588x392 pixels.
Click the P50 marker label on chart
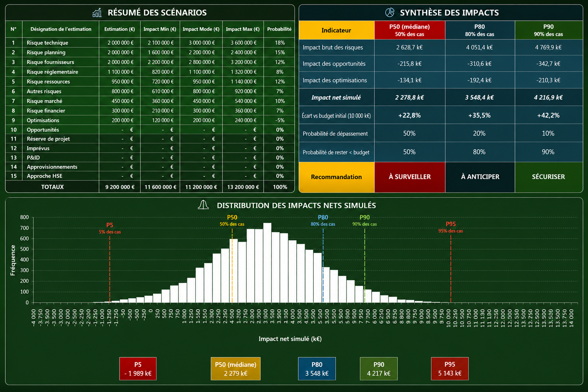232,220
